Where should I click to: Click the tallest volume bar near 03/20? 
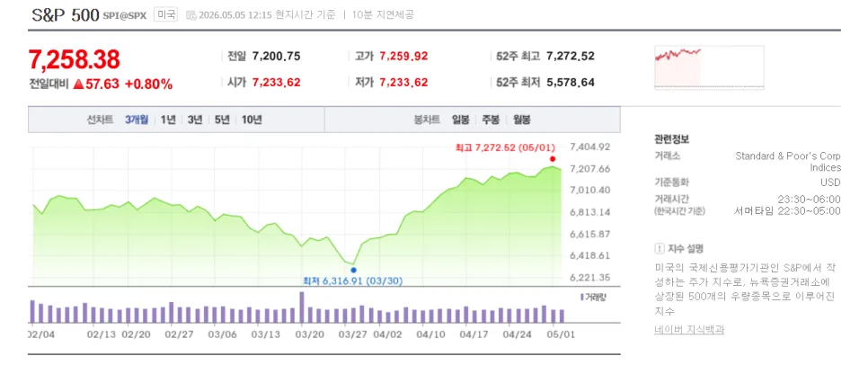pyautogui.click(x=302, y=307)
